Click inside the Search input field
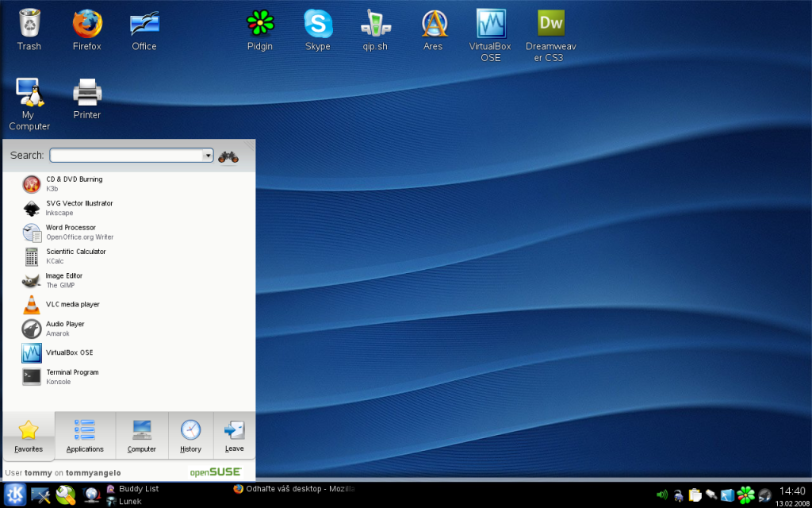The height and width of the screenshot is (508, 812). pos(126,155)
